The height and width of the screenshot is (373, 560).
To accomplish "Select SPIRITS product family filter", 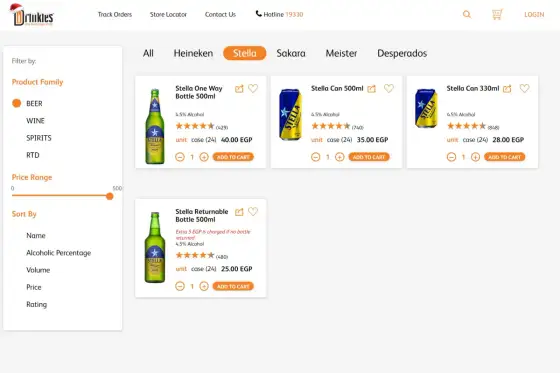I will [39, 138].
